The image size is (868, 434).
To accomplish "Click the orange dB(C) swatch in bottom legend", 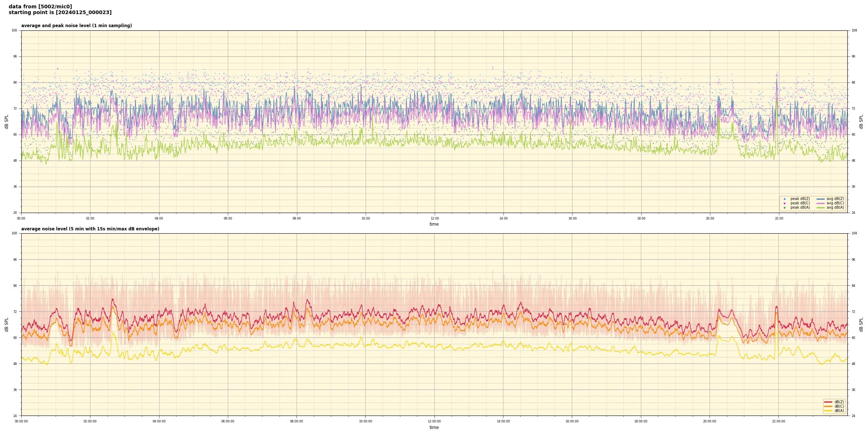I will tap(828, 406).
